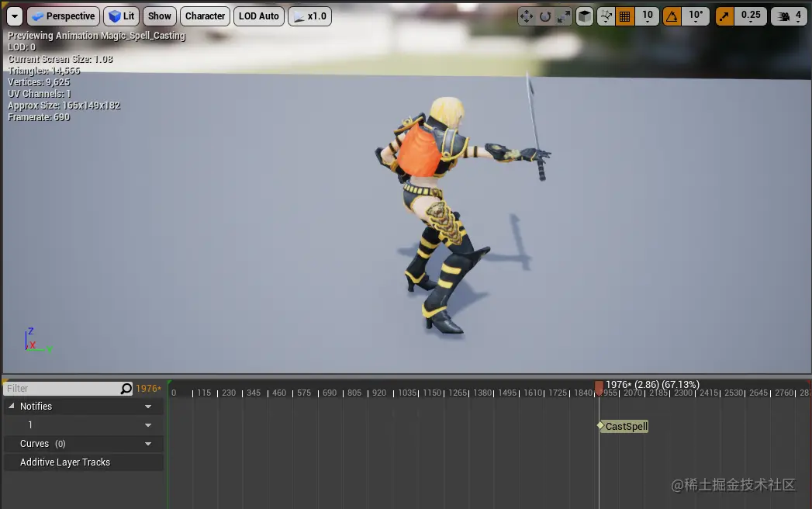Click the orange 1976* frame counter
This screenshot has height=509, width=812.
(x=149, y=388)
